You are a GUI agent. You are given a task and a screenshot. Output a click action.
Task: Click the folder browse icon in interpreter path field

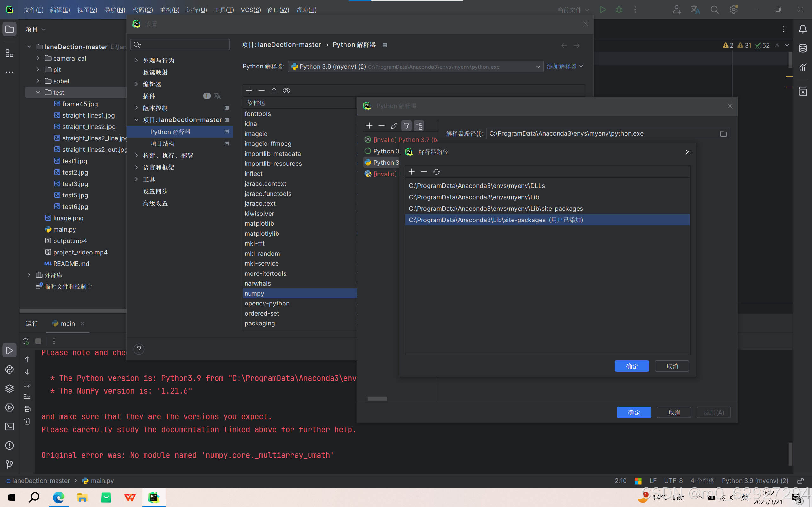click(723, 134)
